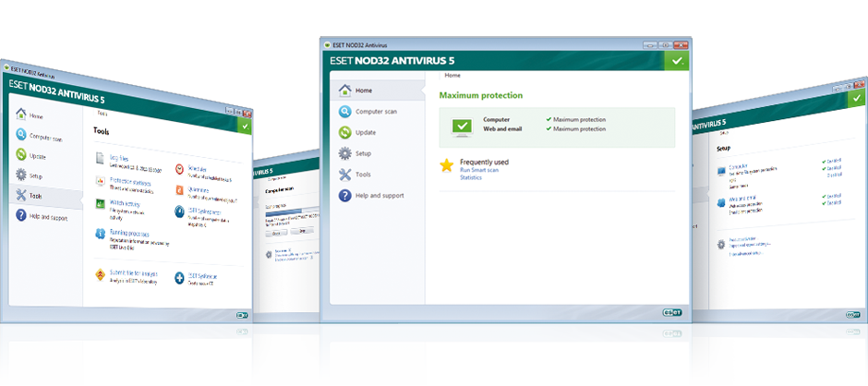The image size is (868, 386).
Task: Click Import and export settings link
Action: pyautogui.click(x=750, y=244)
